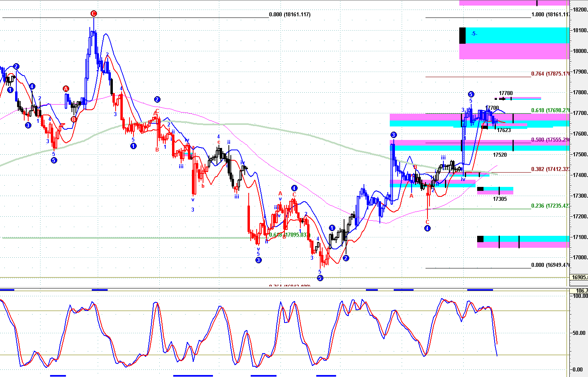
Task: Click the "0.000 (18161.117)" Fibonacci label
Action: (x=290, y=14)
